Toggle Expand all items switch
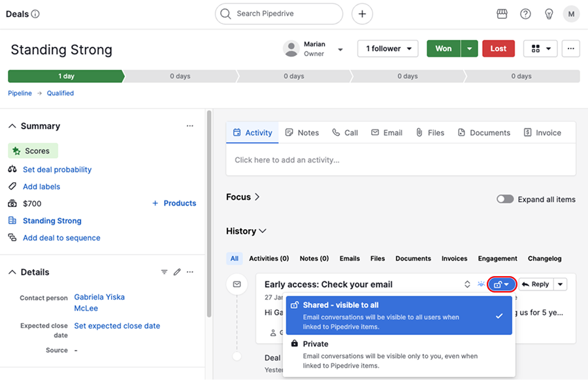 pos(505,199)
